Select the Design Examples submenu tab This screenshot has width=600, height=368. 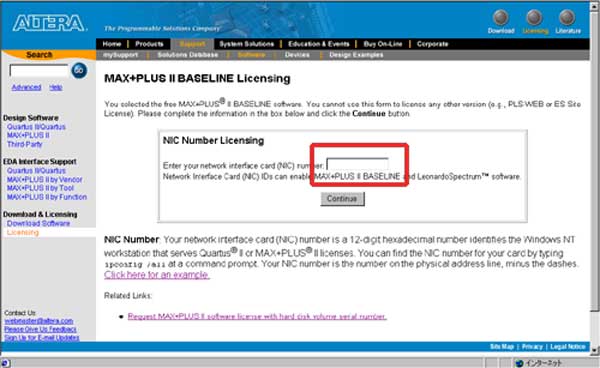pos(356,55)
